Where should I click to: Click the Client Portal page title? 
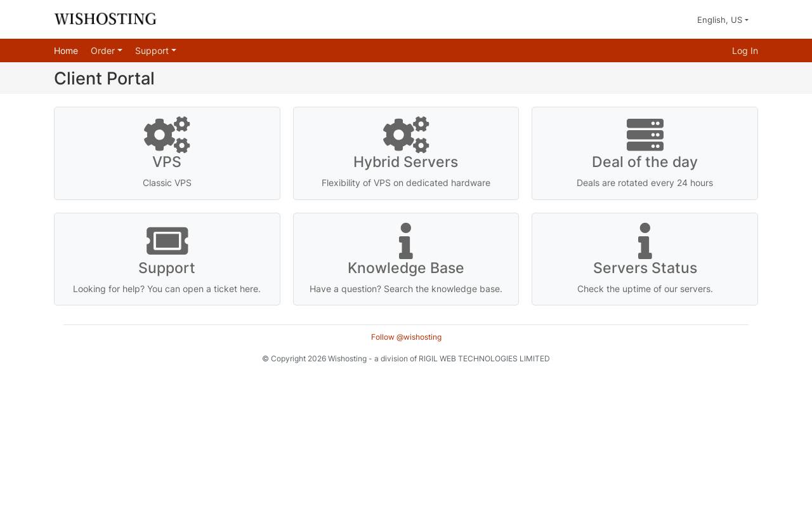click(x=104, y=78)
